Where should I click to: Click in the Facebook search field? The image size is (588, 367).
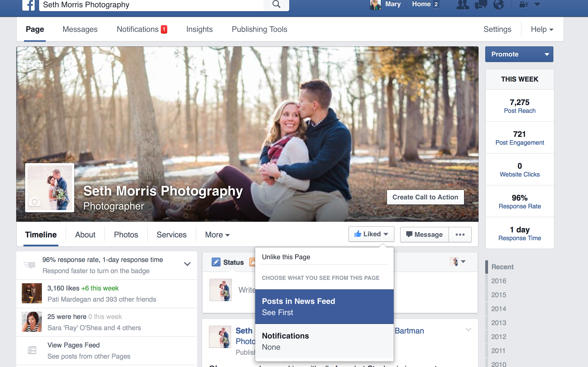(x=151, y=5)
